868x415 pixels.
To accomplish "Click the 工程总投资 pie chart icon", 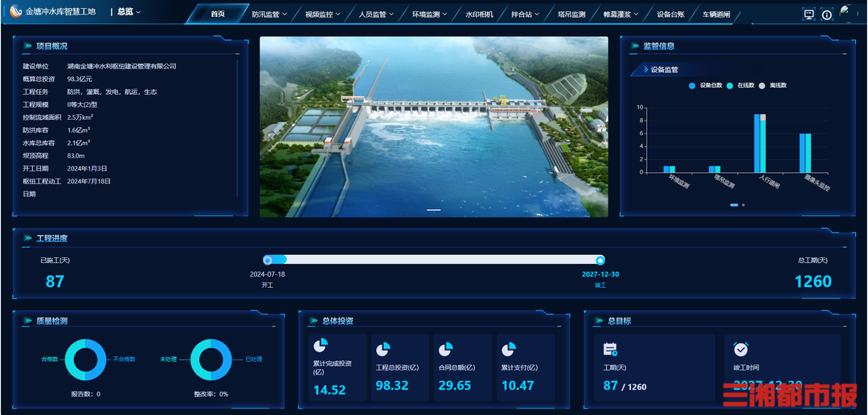I will pos(383,349).
